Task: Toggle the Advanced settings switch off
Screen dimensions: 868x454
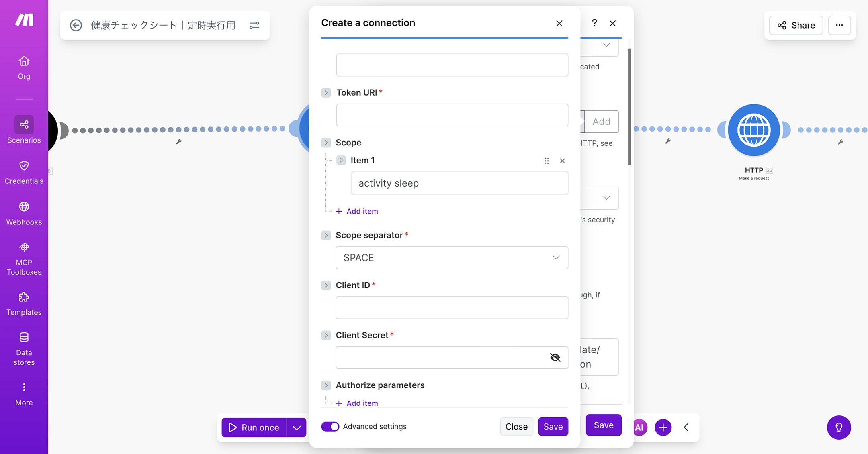Action: (x=330, y=426)
